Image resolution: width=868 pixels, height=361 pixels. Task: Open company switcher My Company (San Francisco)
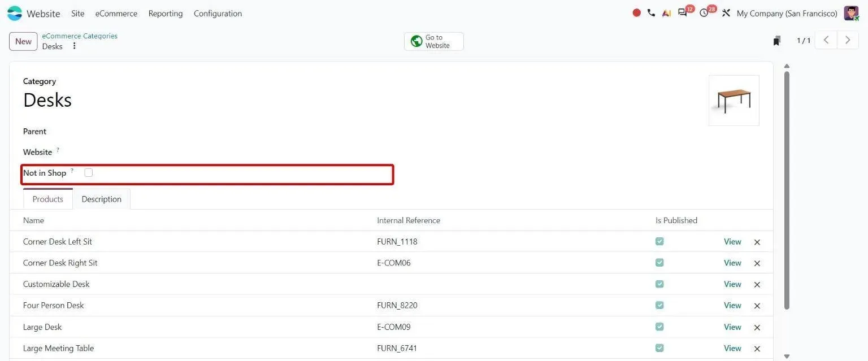click(x=787, y=14)
